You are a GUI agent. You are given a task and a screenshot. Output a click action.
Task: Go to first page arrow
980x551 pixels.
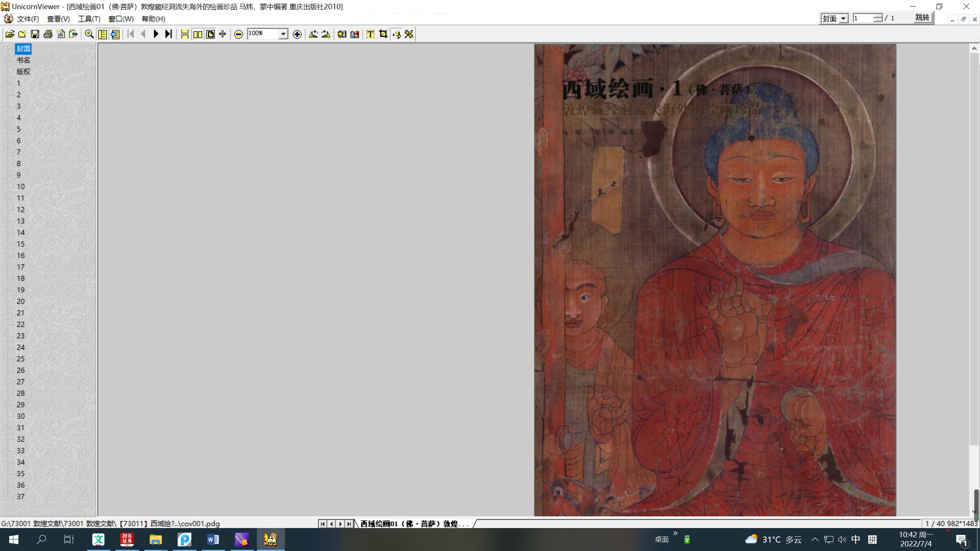point(131,34)
